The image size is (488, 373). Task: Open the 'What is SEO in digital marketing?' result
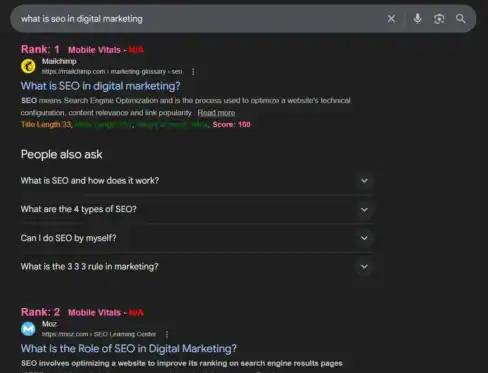pos(100,86)
